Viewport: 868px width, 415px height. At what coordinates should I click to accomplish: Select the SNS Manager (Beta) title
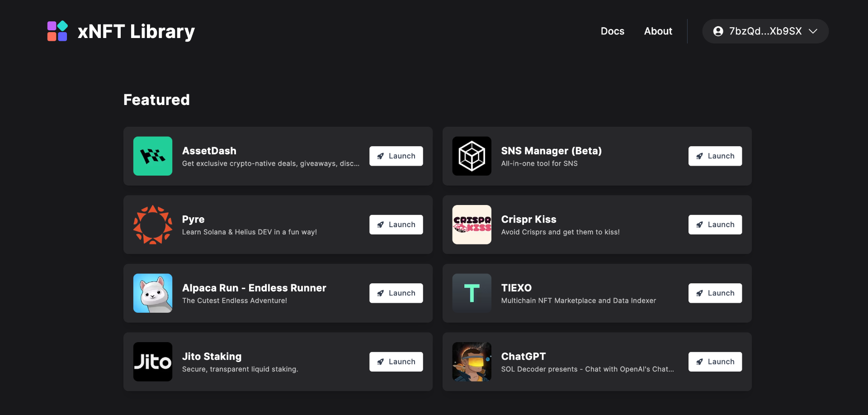(552, 151)
